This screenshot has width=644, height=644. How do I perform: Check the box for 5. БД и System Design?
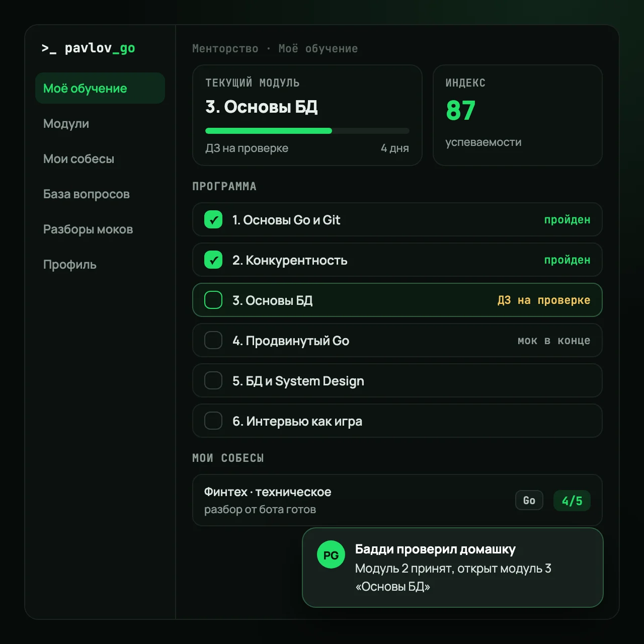coord(213,380)
